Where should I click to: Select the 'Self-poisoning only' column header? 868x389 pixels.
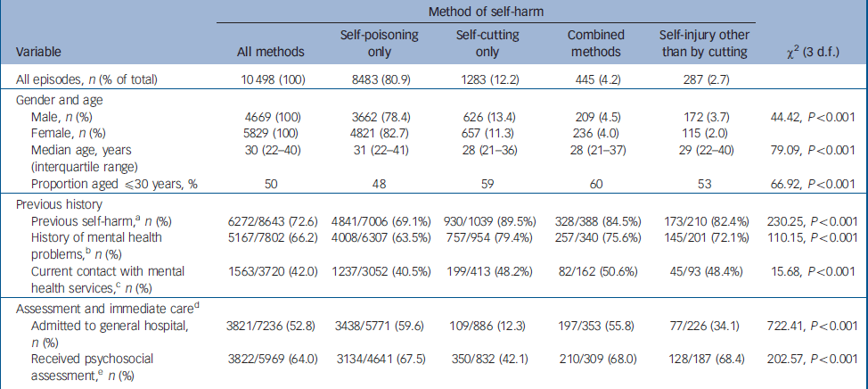click(x=373, y=44)
